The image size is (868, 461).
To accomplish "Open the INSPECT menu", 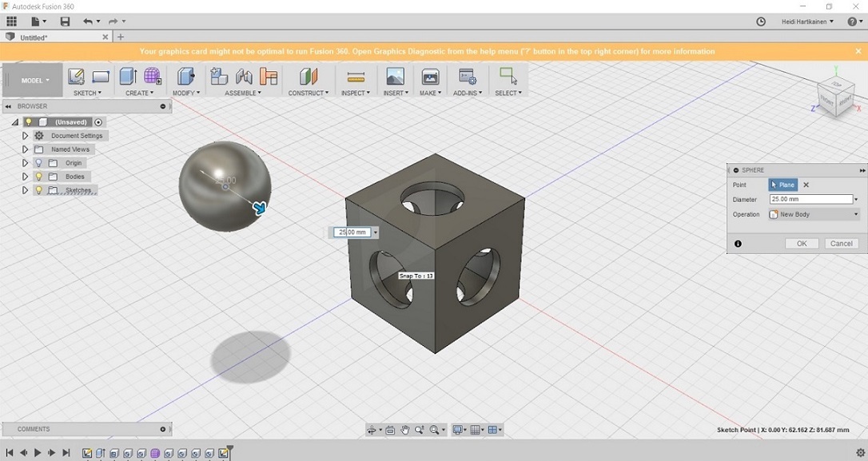I will [x=356, y=93].
